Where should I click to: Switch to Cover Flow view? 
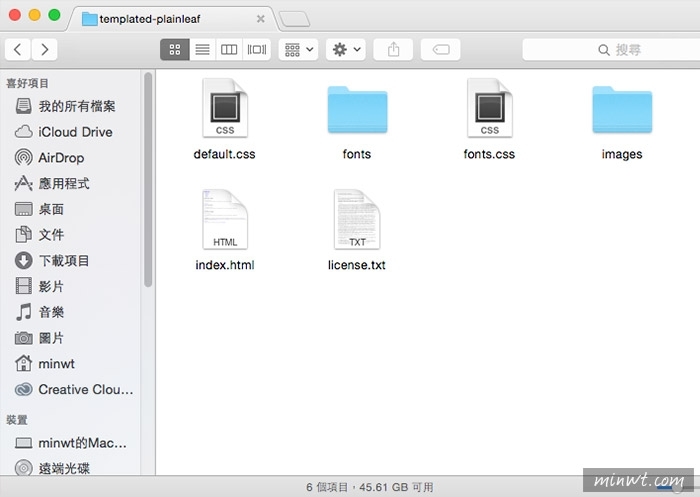(x=257, y=49)
